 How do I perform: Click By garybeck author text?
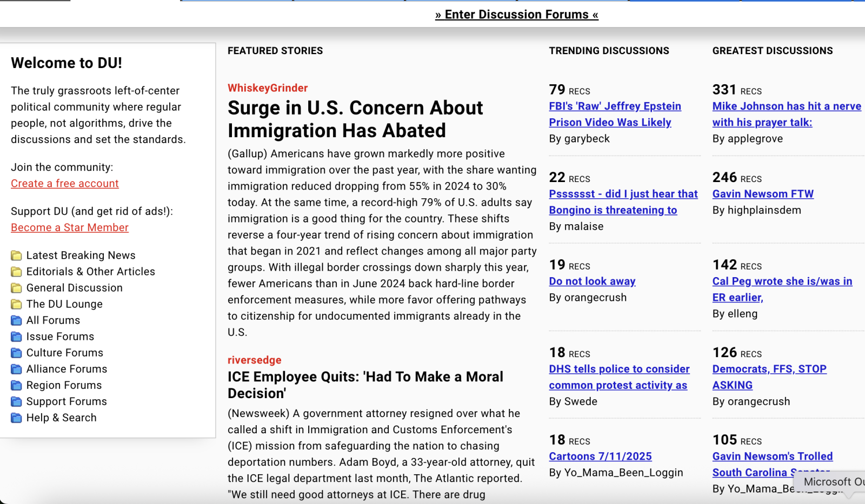coord(580,139)
